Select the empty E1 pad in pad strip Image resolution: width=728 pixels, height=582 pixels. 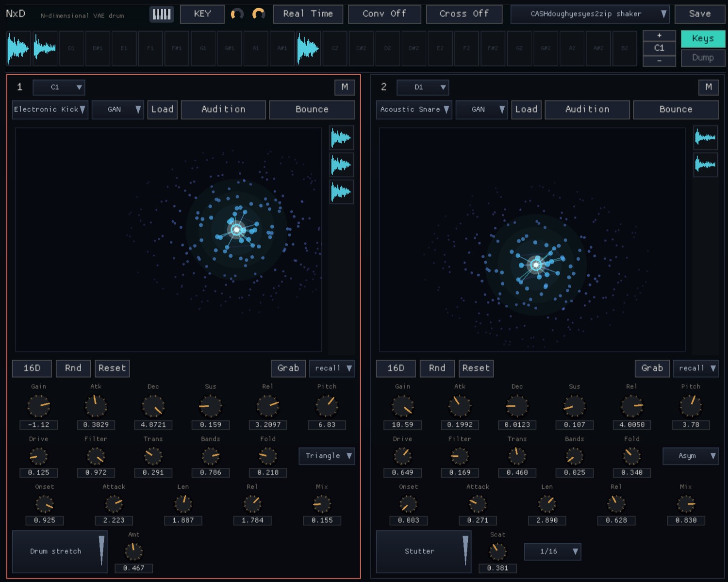click(124, 48)
